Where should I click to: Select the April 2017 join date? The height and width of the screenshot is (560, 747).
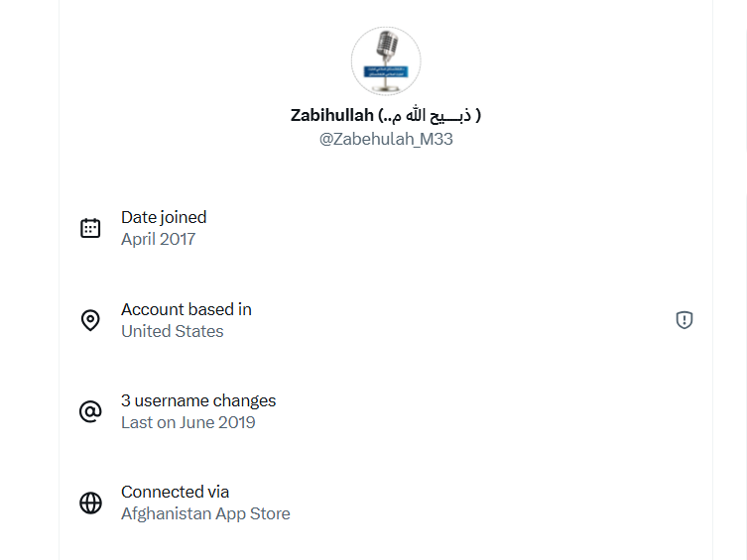coord(158,239)
